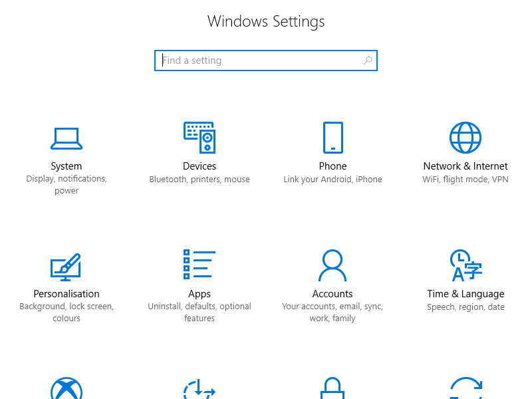Screen dimensions: 532x399
Task: Open the Ease of Access dashed-circle icon
Action: [199, 390]
